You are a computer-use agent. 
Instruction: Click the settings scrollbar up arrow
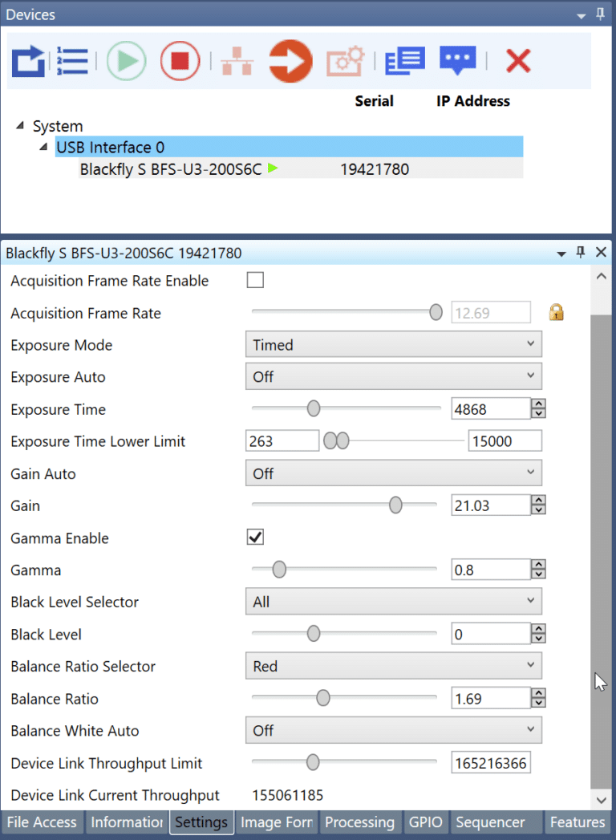tap(601, 276)
